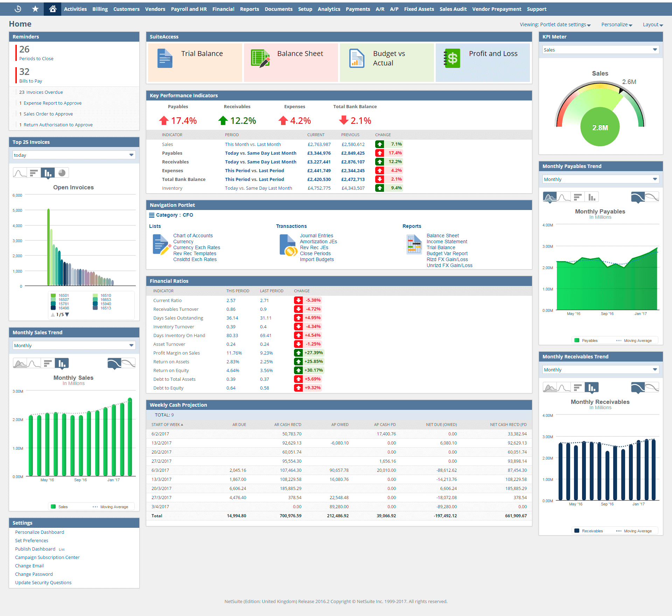Screen dimensions: 672x616
Task: Open the Recent Records clock icon
Action: pos(18,9)
